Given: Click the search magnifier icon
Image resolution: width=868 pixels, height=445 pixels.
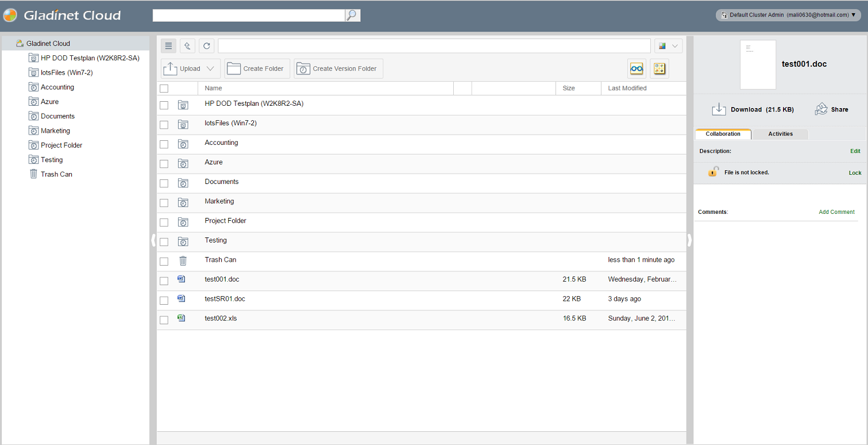Looking at the screenshot, I should point(352,16).
